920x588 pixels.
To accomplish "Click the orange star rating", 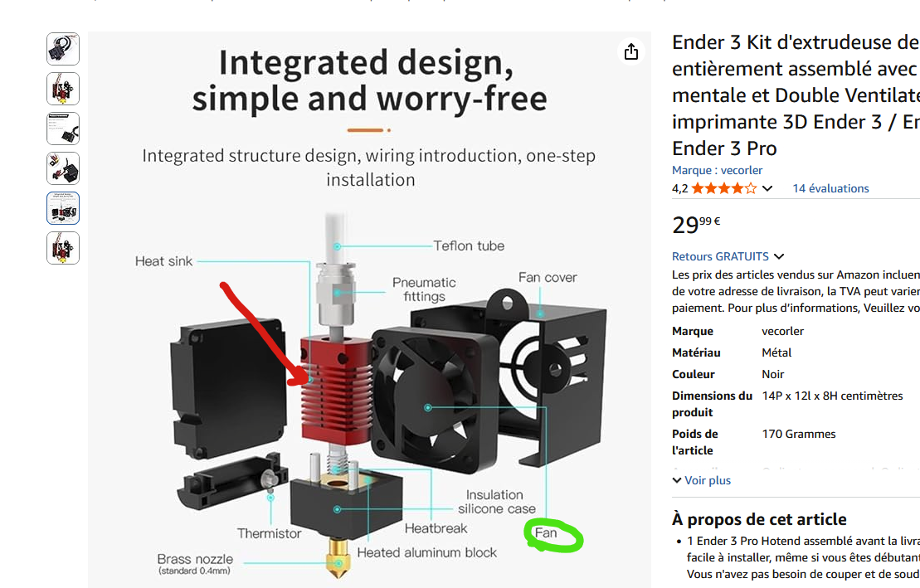I will tap(724, 188).
